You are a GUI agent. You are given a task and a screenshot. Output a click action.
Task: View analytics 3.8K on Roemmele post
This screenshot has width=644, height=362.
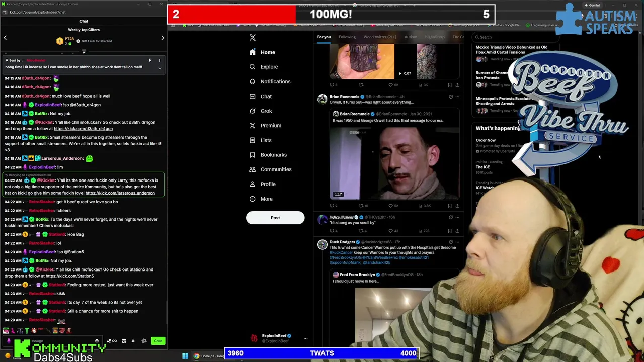(424, 206)
